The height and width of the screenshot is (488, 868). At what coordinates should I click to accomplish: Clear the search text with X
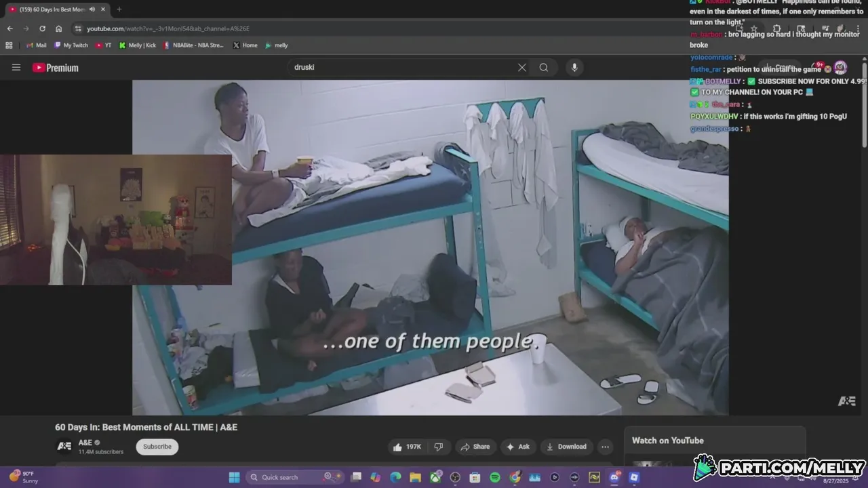point(521,67)
